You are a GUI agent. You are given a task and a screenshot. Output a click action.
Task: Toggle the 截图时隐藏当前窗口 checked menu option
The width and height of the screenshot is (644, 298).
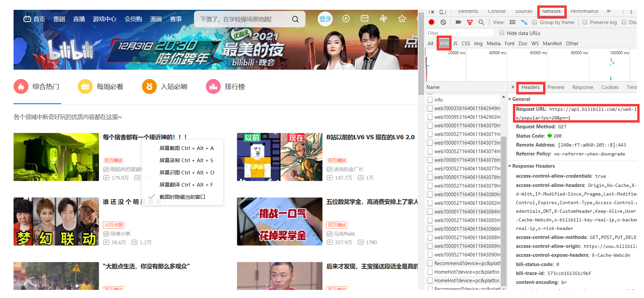[x=182, y=197]
